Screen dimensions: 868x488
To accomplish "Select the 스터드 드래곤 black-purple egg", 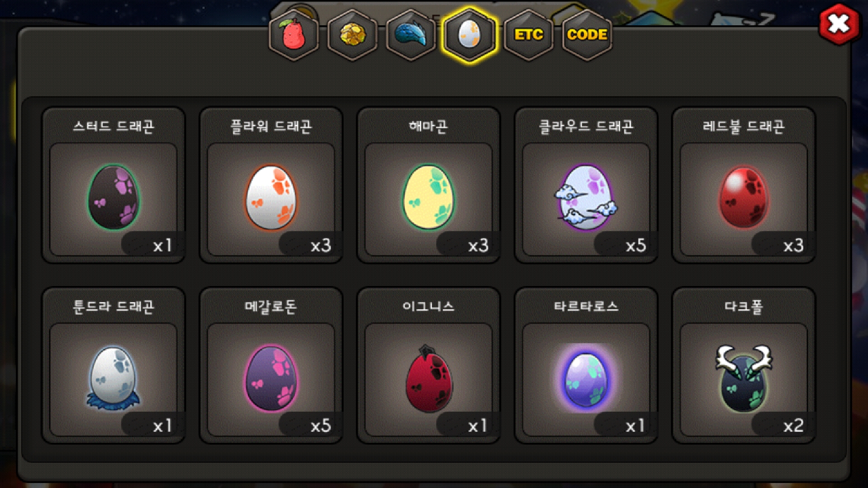I will point(113,197).
